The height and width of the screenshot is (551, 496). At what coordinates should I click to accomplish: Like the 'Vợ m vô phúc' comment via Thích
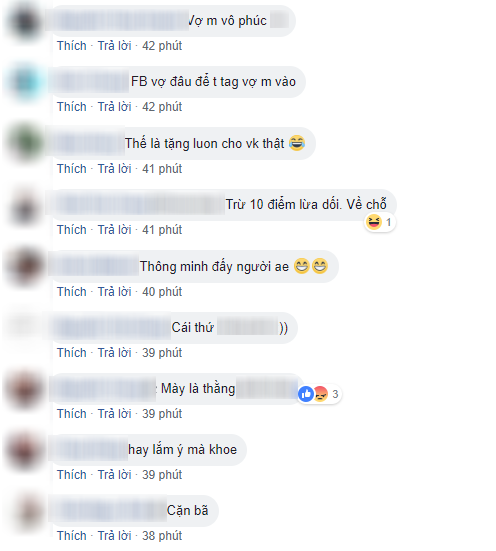point(72,46)
